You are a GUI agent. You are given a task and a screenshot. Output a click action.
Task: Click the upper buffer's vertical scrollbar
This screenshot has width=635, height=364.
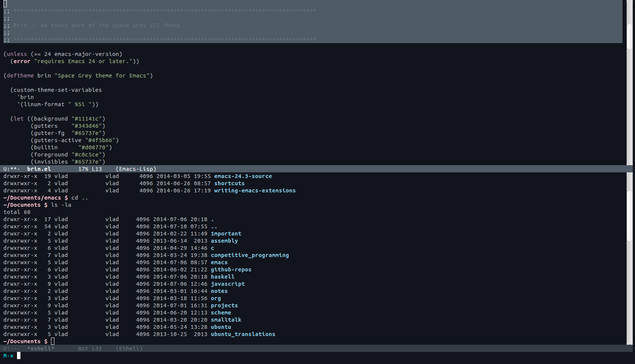(629, 82)
